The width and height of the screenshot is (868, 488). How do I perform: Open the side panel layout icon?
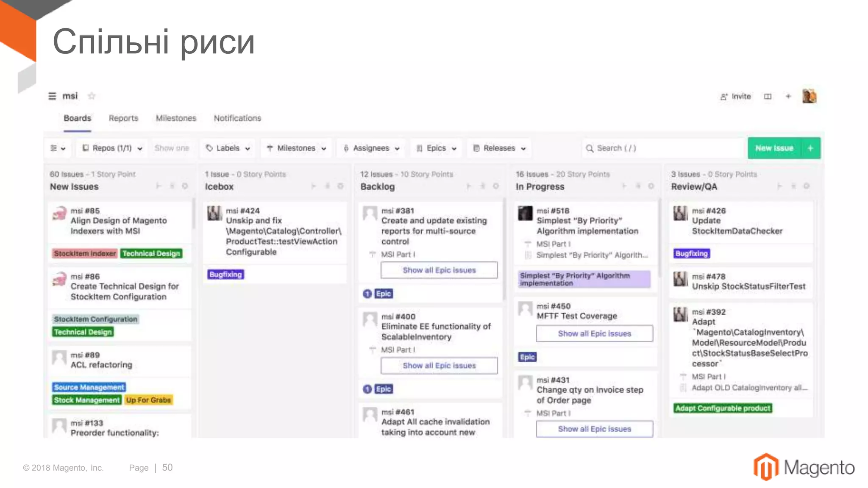(x=768, y=97)
